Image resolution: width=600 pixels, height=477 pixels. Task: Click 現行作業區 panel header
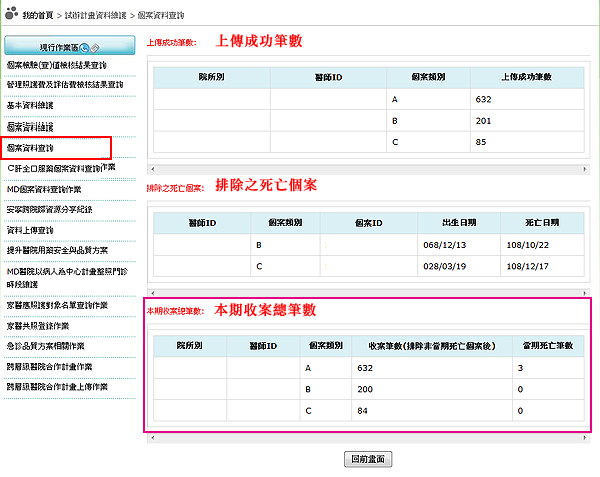pyautogui.click(x=68, y=47)
